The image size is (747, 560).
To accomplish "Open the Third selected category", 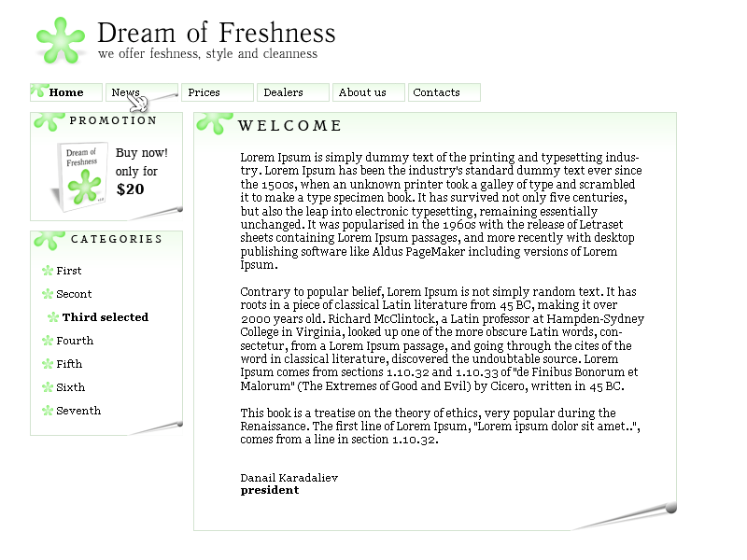I will (106, 317).
